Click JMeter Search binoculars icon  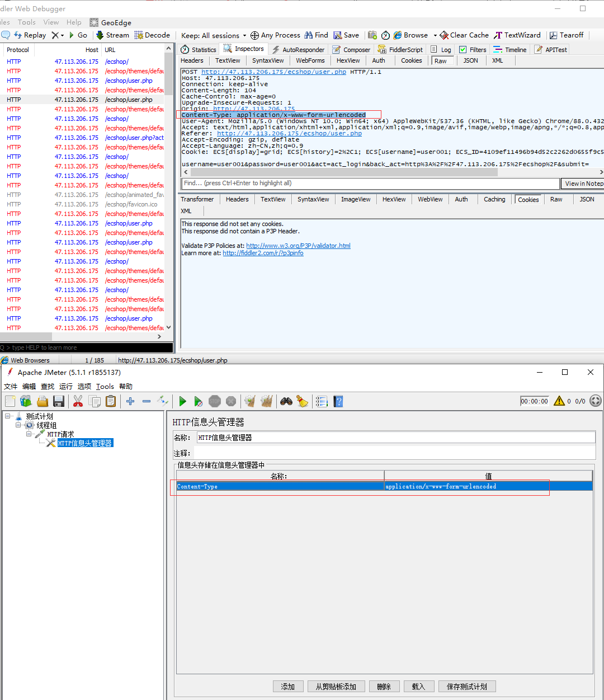286,401
